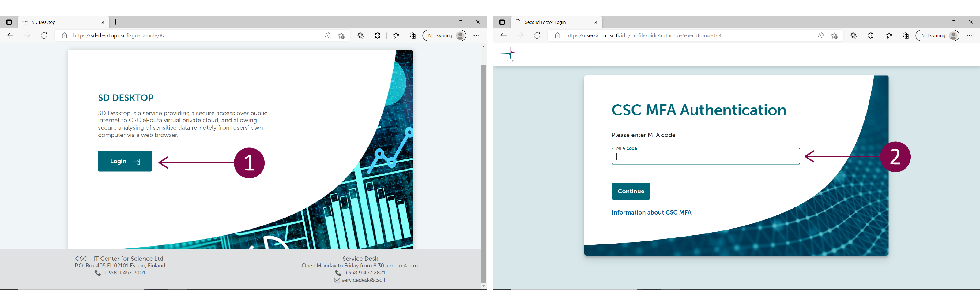Click scroll down arrow on SD Desktop page
This screenshot has width=980, height=306.
point(484,286)
